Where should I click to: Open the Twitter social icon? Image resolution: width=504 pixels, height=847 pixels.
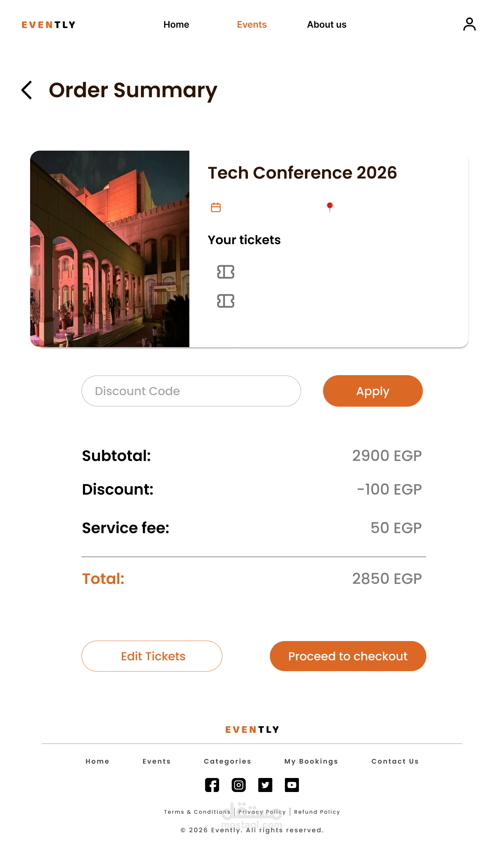point(265,785)
